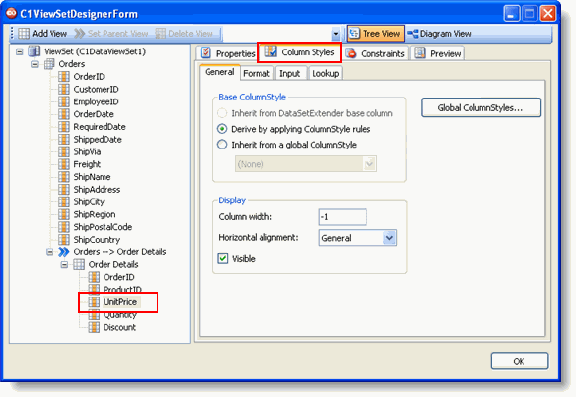Open the toolbar combo box dropdown arrow
Screen dimensions: 576x397
coord(335,34)
